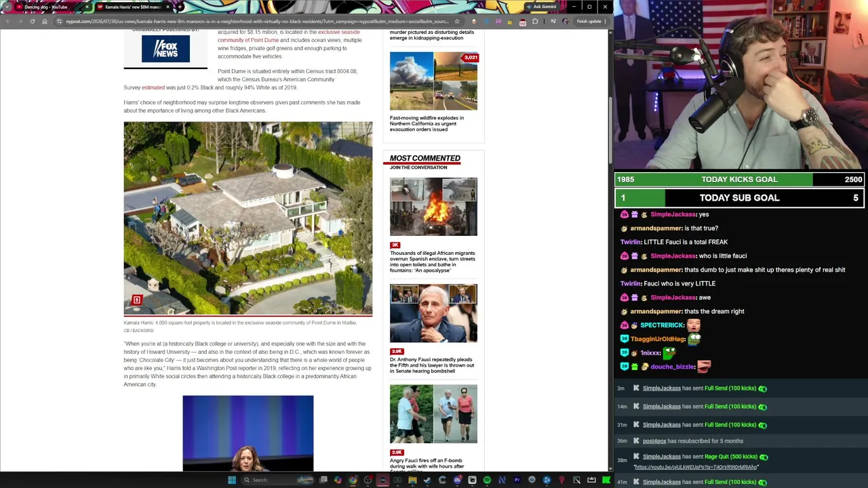
Task: Click the Most Commented section heading
Action: (x=425, y=159)
